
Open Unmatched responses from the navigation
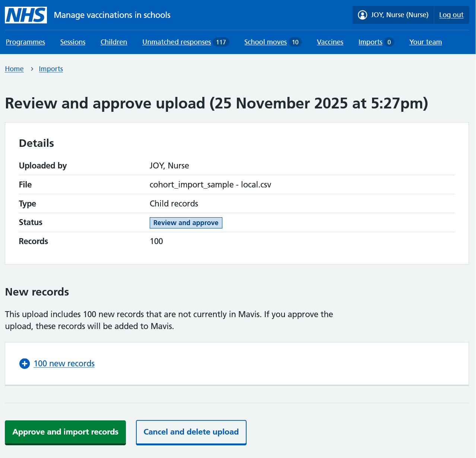coord(176,42)
